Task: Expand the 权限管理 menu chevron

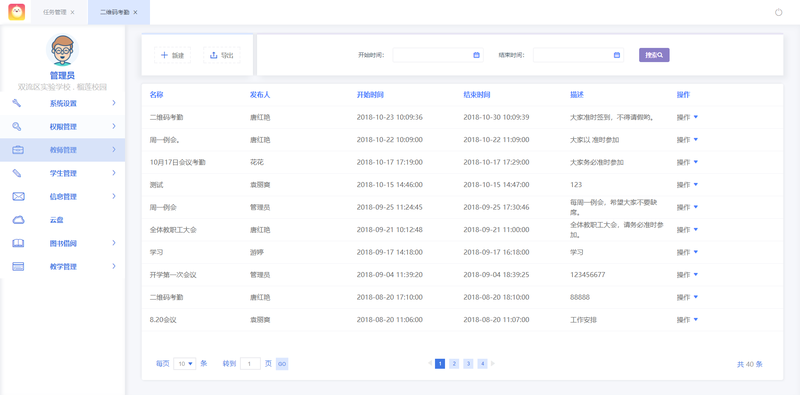Action: [x=114, y=126]
